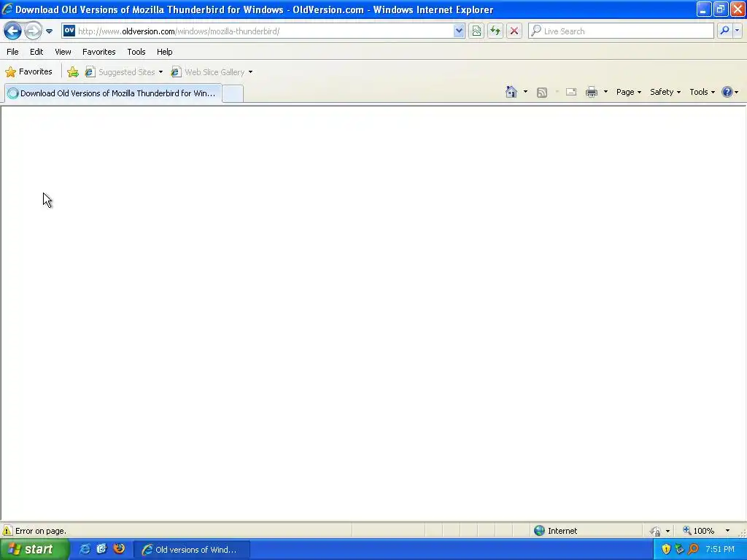This screenshot has width=747, height=560.
Task: Launch Internet Explorer from Quick Launch
Action: pos(85,549)
